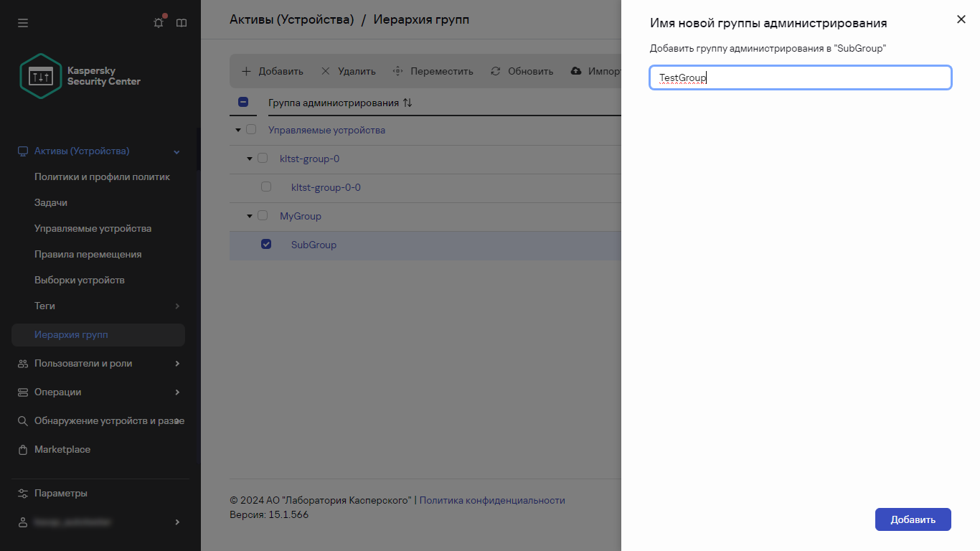Toggle the select-all header checkbox
The image size is (980, 551).
pyautogui.click(x=242, y=102)
